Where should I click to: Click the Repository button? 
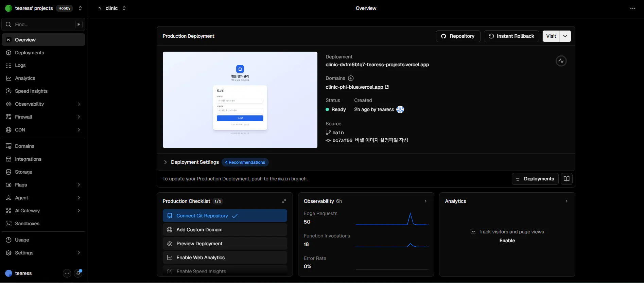(x=458, y=36)
